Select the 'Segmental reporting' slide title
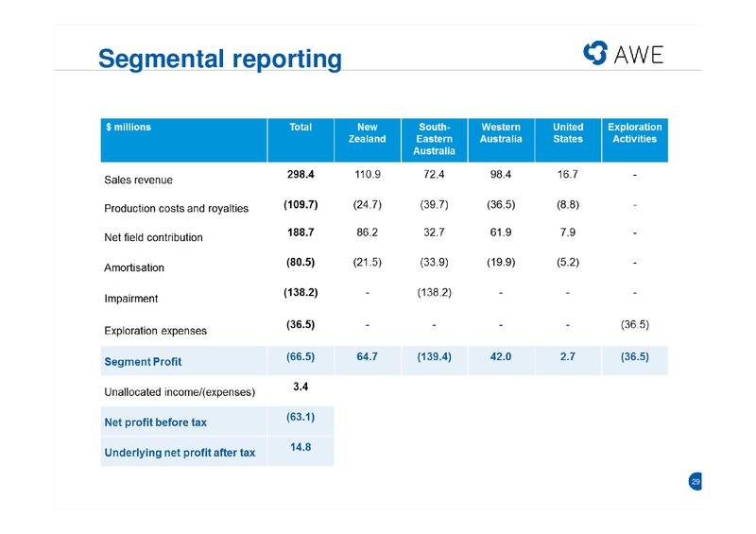The image size is (756, 534). pos(220,59)
